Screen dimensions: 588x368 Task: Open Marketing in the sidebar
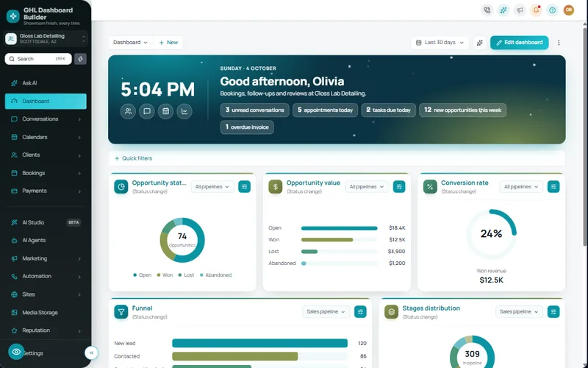click(x=46, y=258)
